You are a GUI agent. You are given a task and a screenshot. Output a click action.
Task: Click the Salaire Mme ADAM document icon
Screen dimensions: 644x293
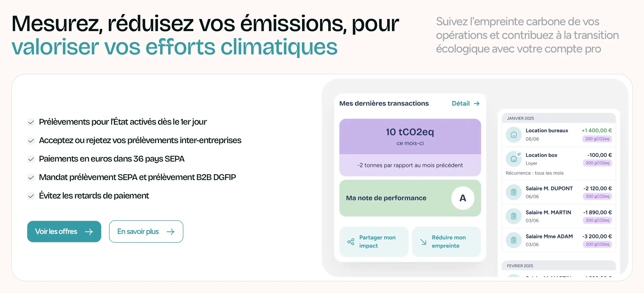[514, 240]
